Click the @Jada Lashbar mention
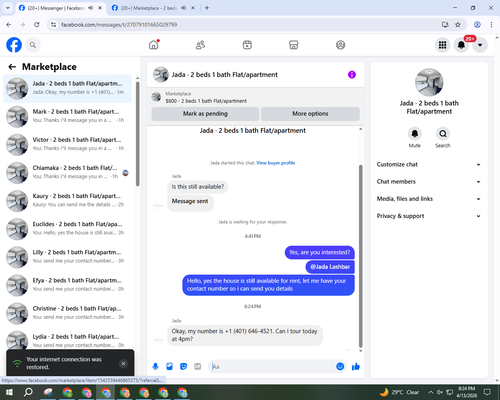The width and height of the screenshot is (500, 400). click(x=330, y=267)
